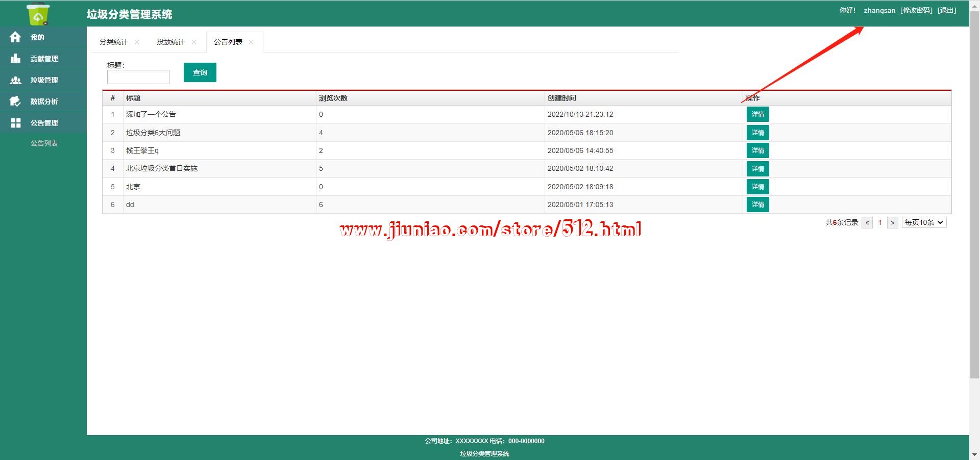Select the 垃圾分类6大问题 title cell
The image size is (980, 460).
click(219, 133)
